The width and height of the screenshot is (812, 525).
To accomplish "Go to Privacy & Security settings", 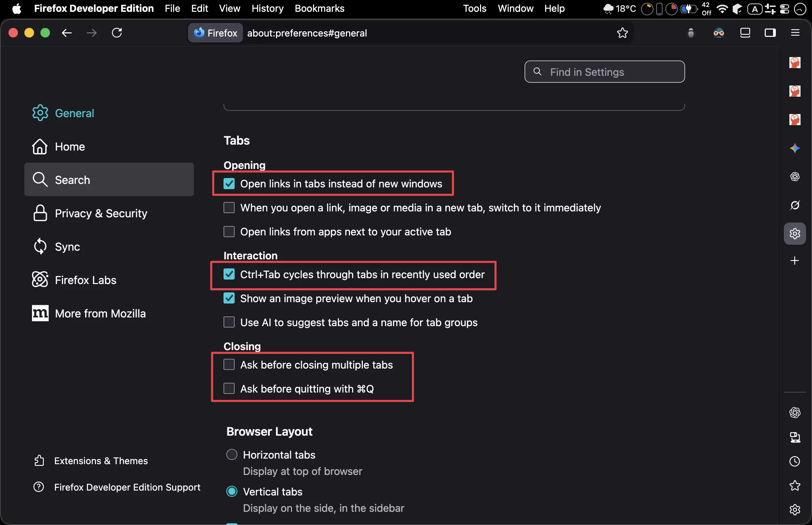I will click(101, 213).
